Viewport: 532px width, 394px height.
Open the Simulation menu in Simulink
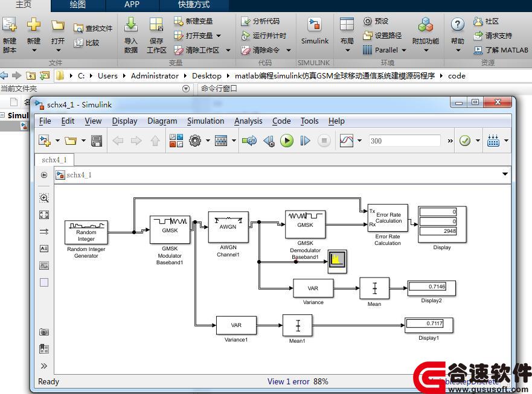205,121
